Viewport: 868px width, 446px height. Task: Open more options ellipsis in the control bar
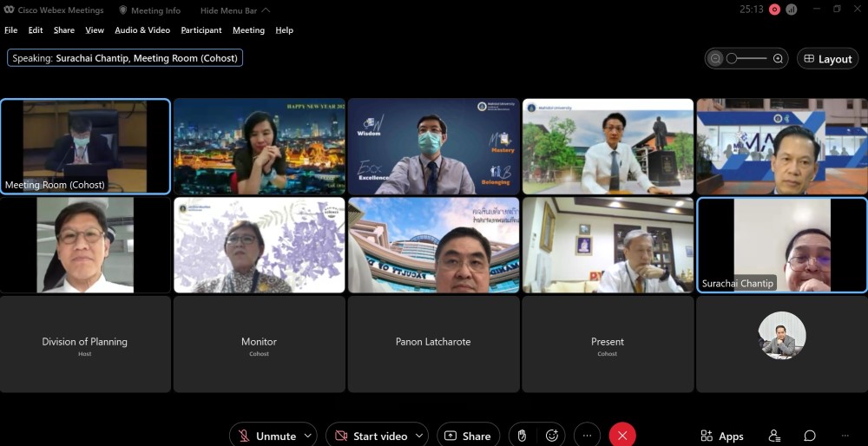(x=587, y=436)
